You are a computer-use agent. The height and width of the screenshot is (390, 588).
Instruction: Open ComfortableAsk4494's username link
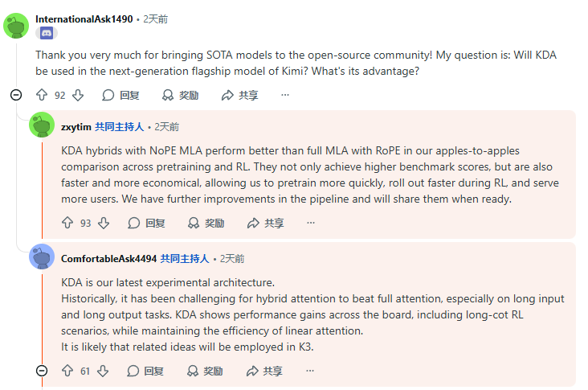coord(108,258)
